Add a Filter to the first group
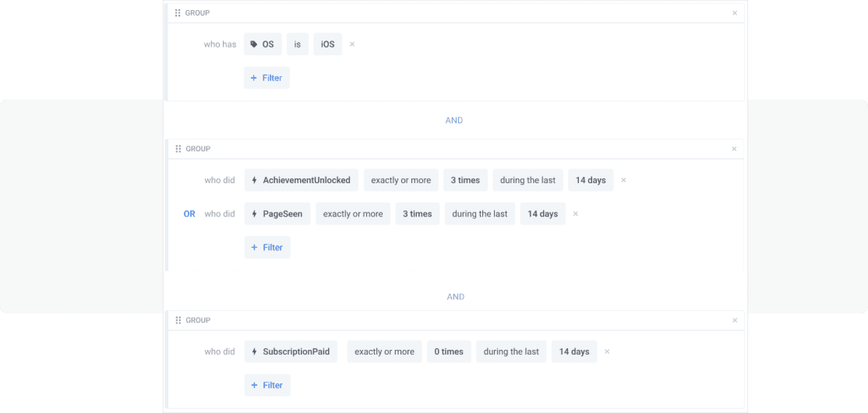The width and height of the screenshot is (868, 413). coord(266,78)
